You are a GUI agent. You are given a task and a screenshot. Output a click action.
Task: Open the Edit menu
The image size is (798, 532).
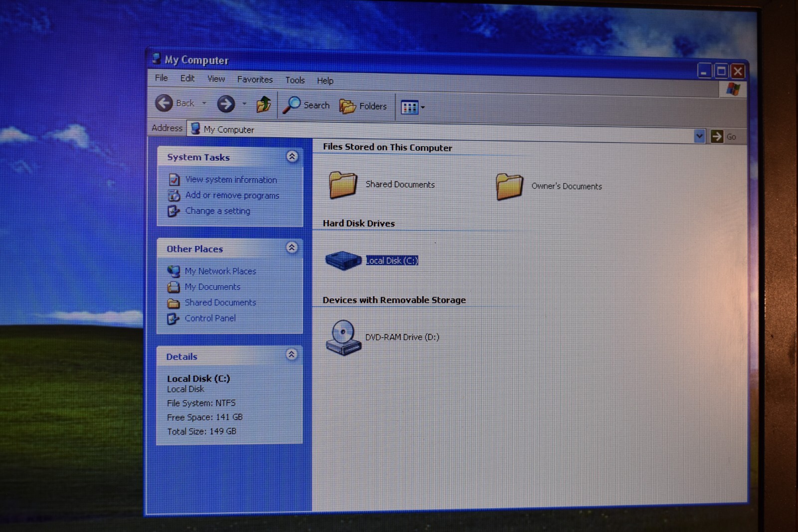[188, 78]
